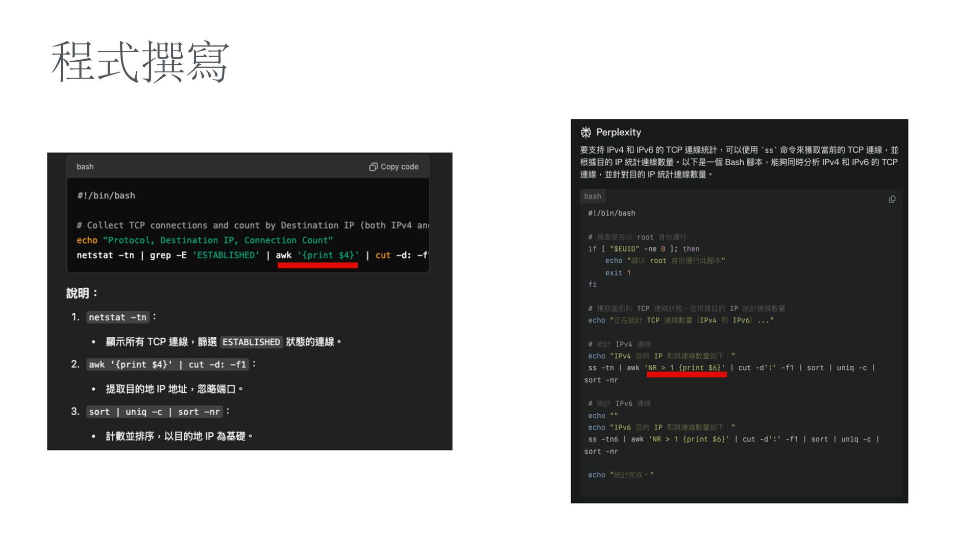Click the netstat -tn inline code chip

click(117, 317)
